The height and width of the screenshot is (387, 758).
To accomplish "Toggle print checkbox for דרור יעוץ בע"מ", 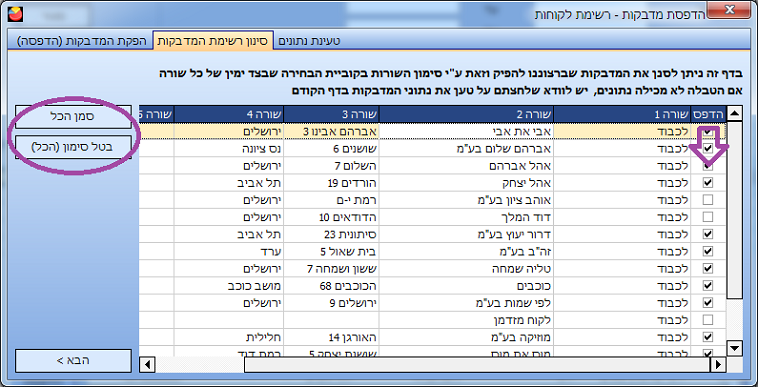I will coord(708,234).
